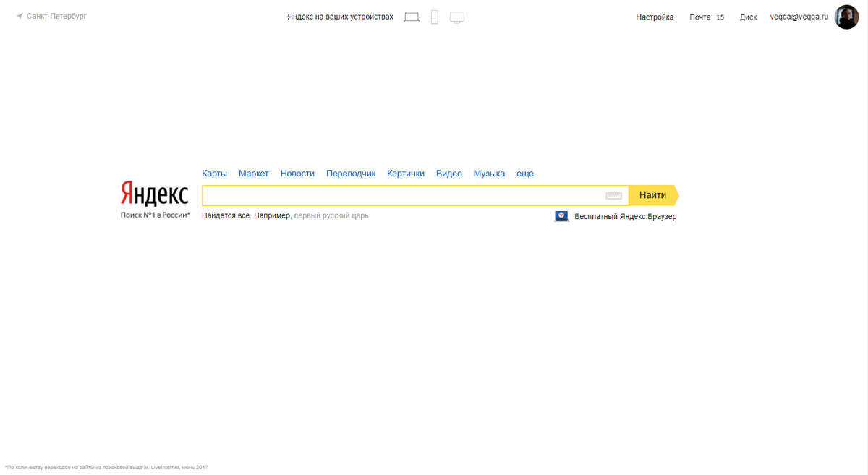Open Почта mailbox
This screenshot has width=868, height=475.
point(700,17)
